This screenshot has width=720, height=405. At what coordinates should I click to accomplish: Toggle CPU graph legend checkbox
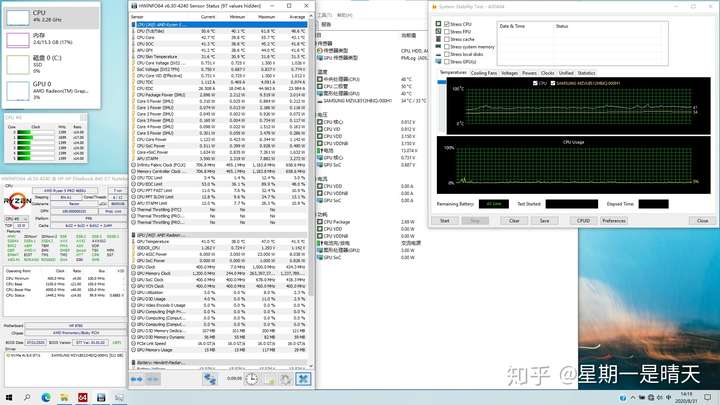point(535,83)
